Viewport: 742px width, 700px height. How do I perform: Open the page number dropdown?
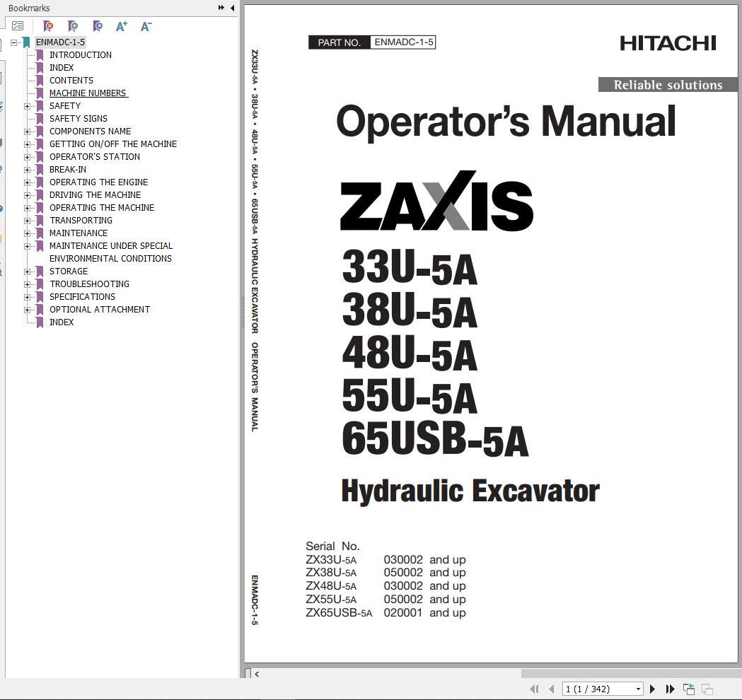[638, 689]
